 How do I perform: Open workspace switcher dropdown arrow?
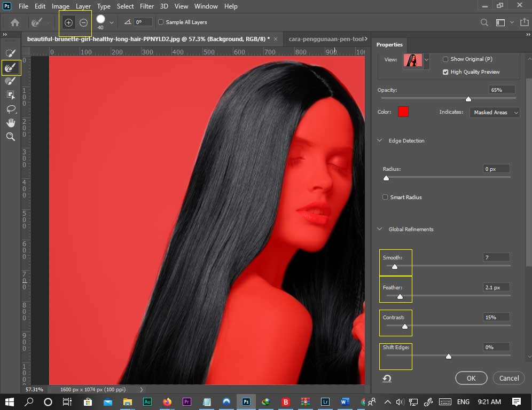[x=512, y=22]
